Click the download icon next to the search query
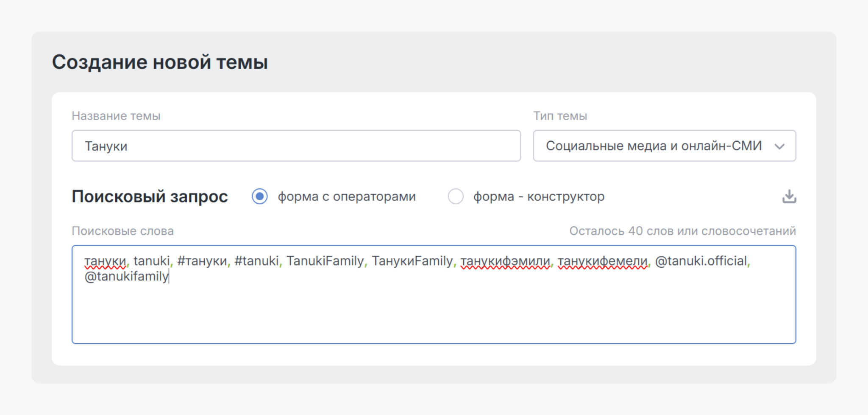The height and width of the screenshot is (415, 868). [789, 196]
